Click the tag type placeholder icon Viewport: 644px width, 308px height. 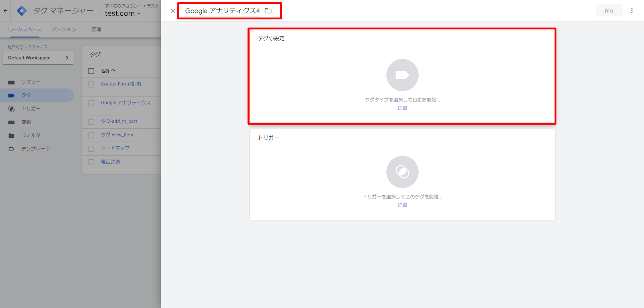pyautogui.click(x=402, y=75)
